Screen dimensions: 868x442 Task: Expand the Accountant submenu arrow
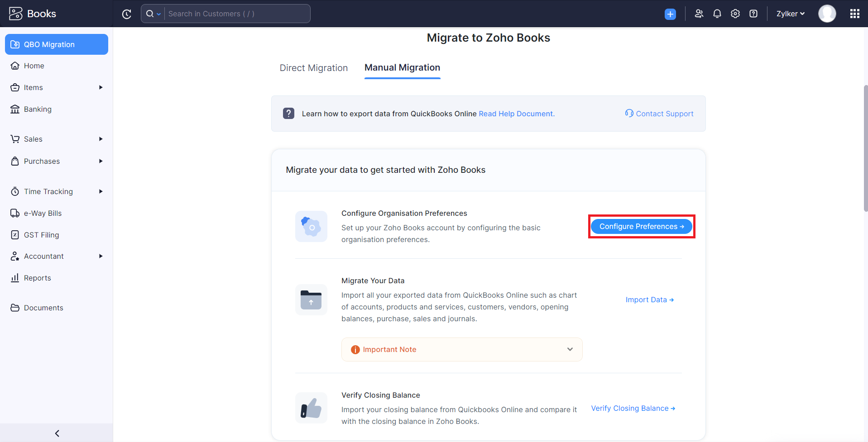click(101, 256)
